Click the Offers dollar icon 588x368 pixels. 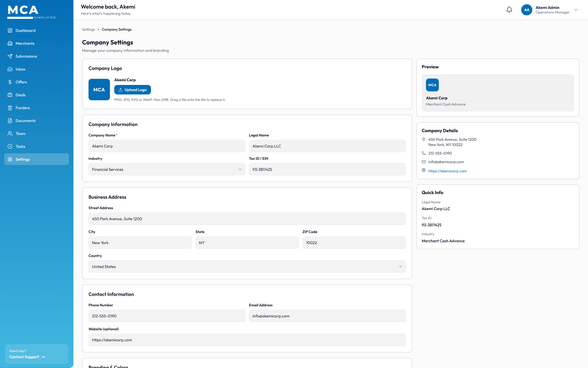[x=10, y=82]
